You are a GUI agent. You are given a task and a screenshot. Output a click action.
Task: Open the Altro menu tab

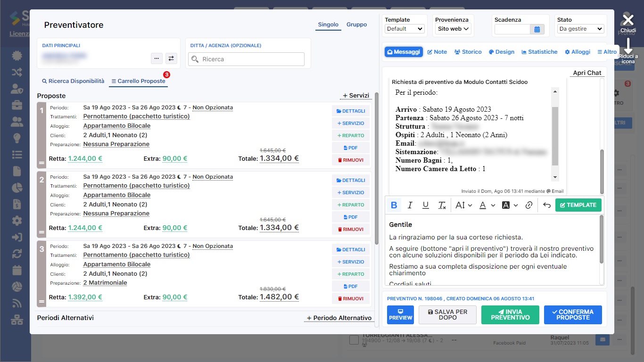point(607,52)
